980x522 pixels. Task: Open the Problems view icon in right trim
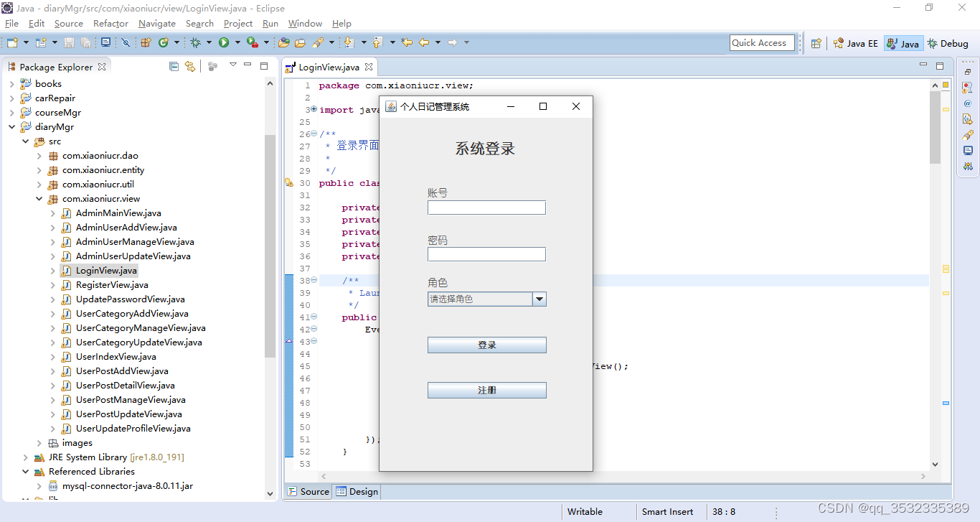tap(968, 88)
